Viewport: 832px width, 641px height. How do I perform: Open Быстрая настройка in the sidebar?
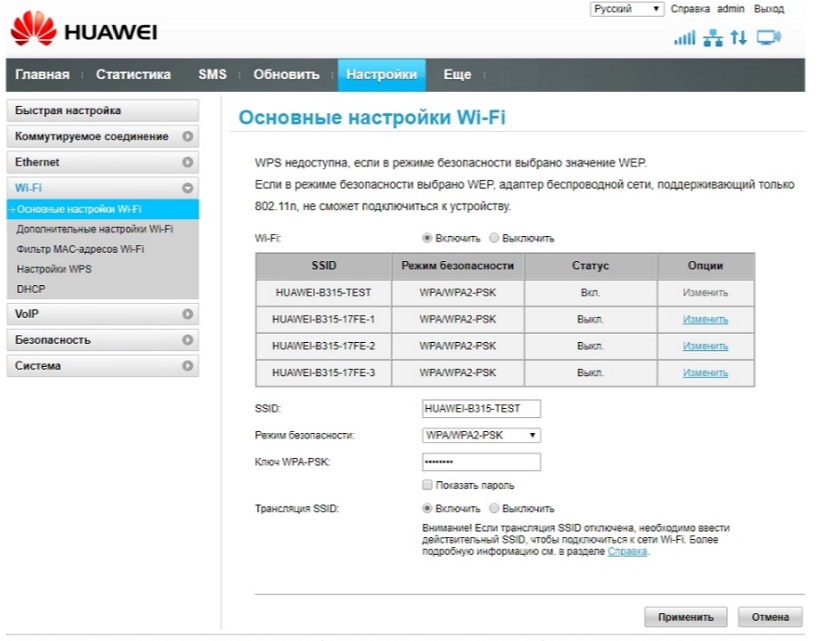[102, 110]
